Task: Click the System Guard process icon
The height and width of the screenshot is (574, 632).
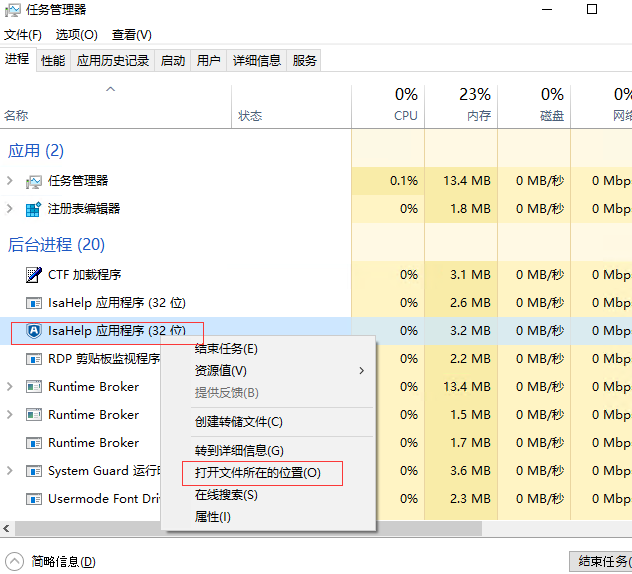Action: click(x=33, y=471)
